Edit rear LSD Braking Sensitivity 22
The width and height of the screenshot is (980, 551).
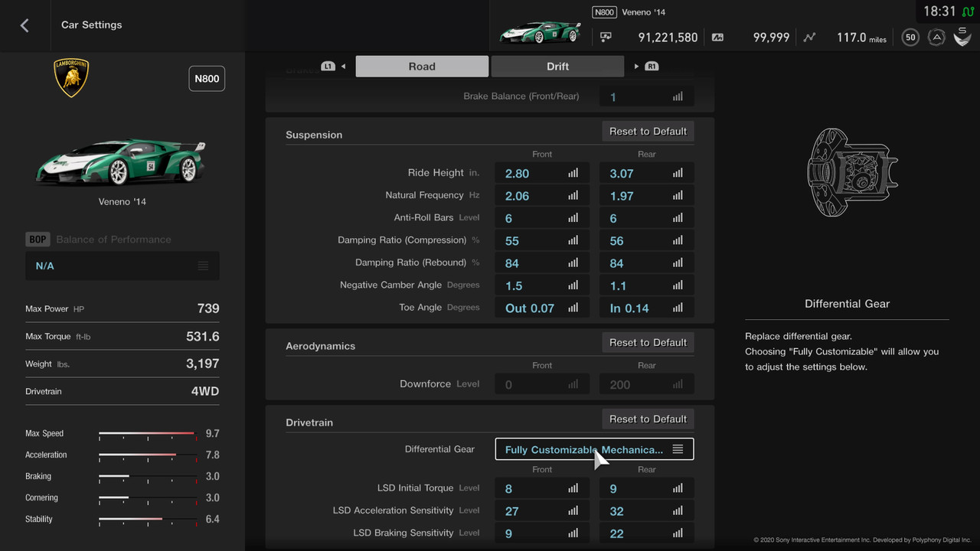(647, 533)
